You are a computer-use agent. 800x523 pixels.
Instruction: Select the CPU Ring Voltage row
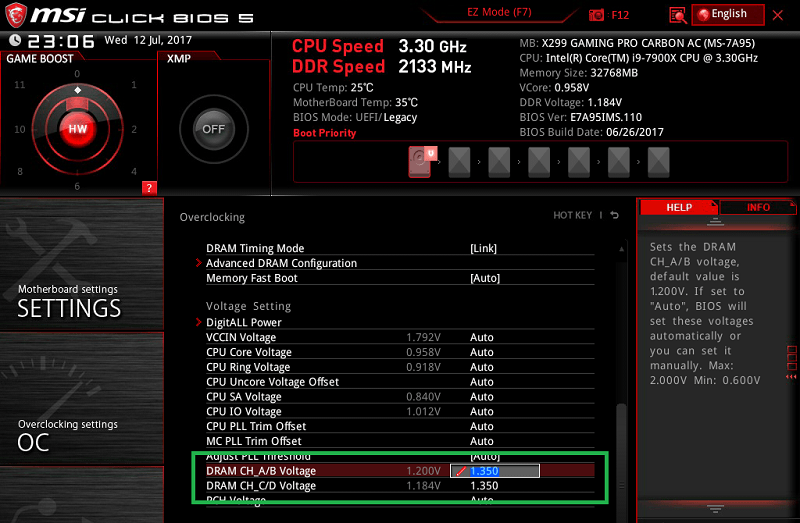[400, 367]
